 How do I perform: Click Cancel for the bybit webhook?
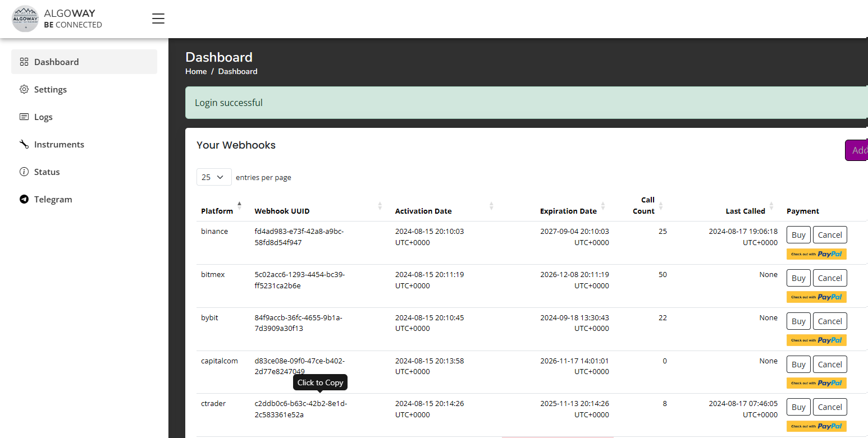click(830, 321)
